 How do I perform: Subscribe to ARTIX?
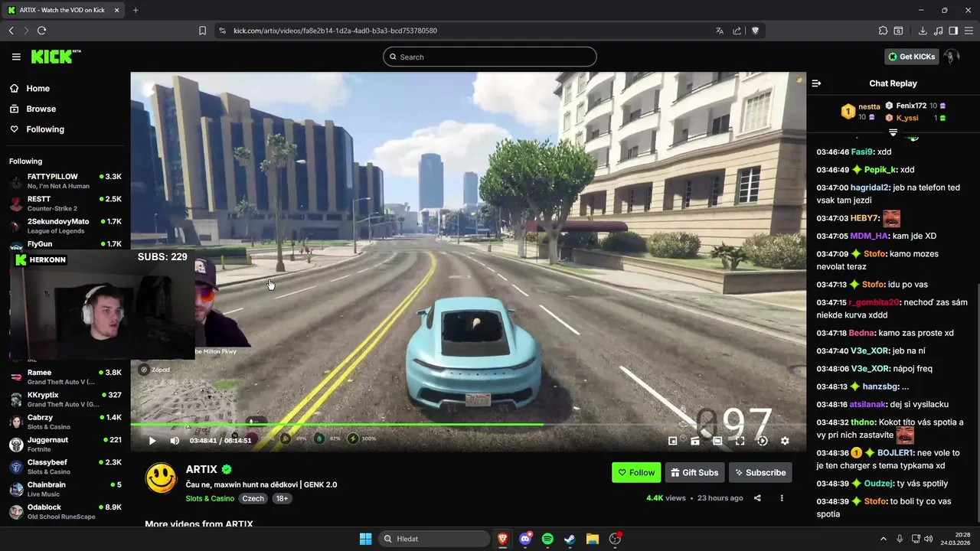760,472
